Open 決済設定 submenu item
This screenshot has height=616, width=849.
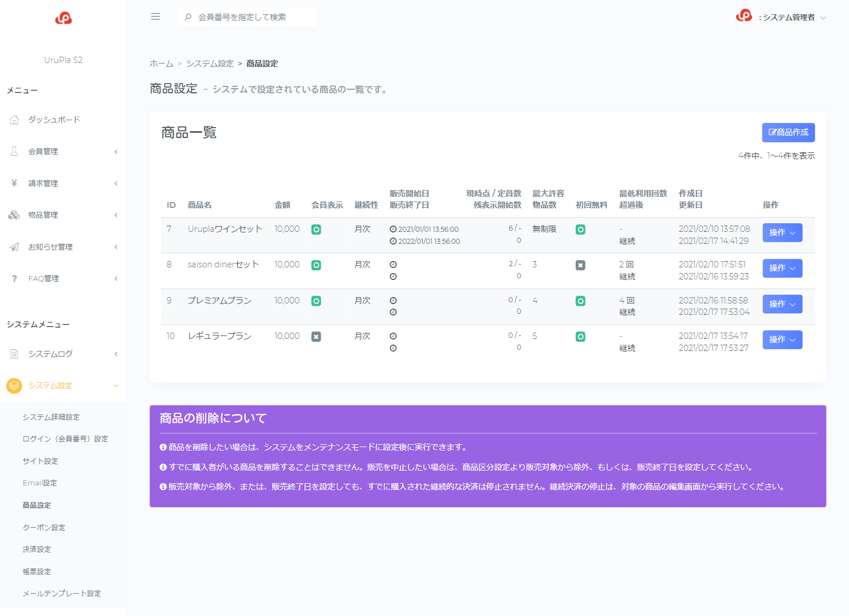click(x=37, y=549)
